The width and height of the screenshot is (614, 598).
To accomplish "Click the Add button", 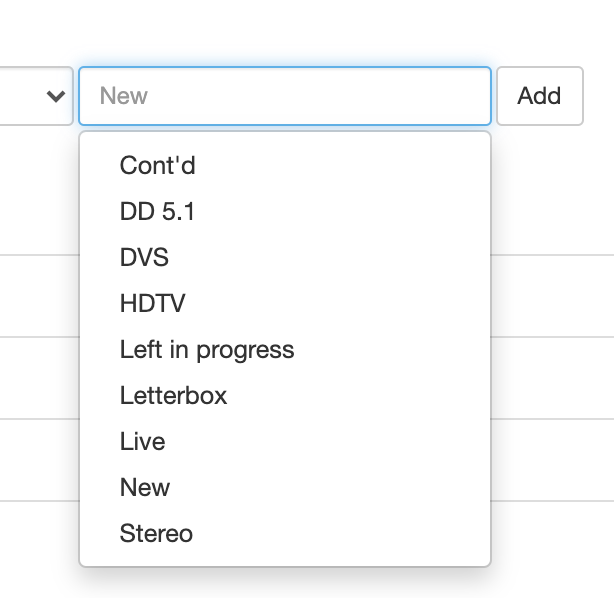I will 539,96.
